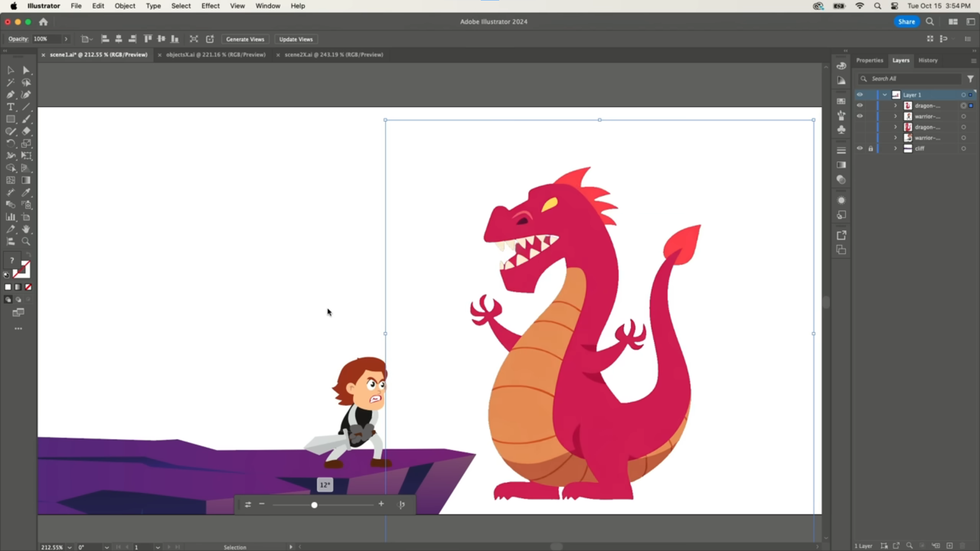The image size is (980, 551).
Task: Switch to the Properties tab
Action: coord(870,60)
